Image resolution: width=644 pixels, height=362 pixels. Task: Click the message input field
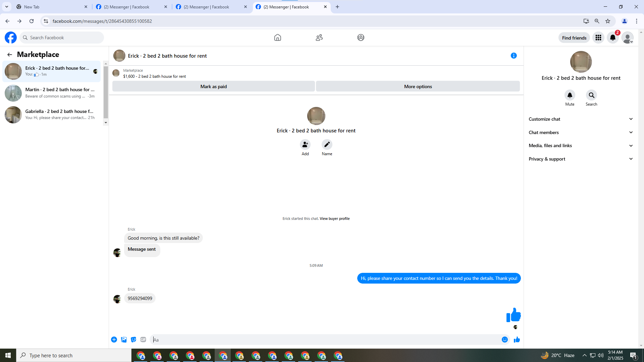click(x=325, y=340)
